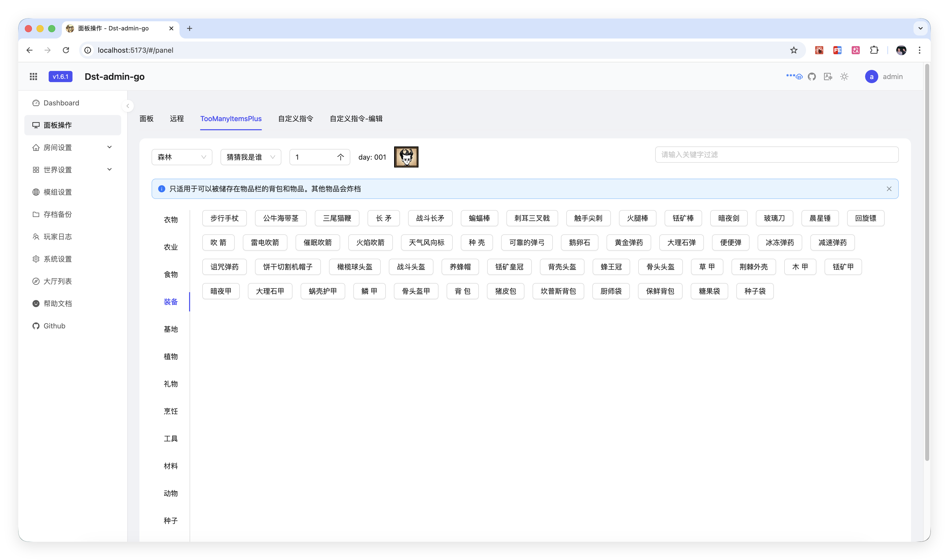Screen dimensions: 949x560
Task: Click the Chrome profile avatar
Action: (x=901, y=50)
